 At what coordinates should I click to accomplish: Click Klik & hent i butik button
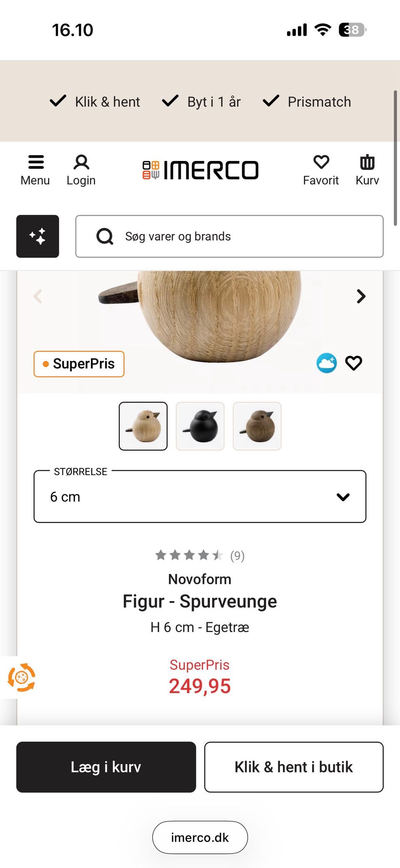[x=294, y=767]
